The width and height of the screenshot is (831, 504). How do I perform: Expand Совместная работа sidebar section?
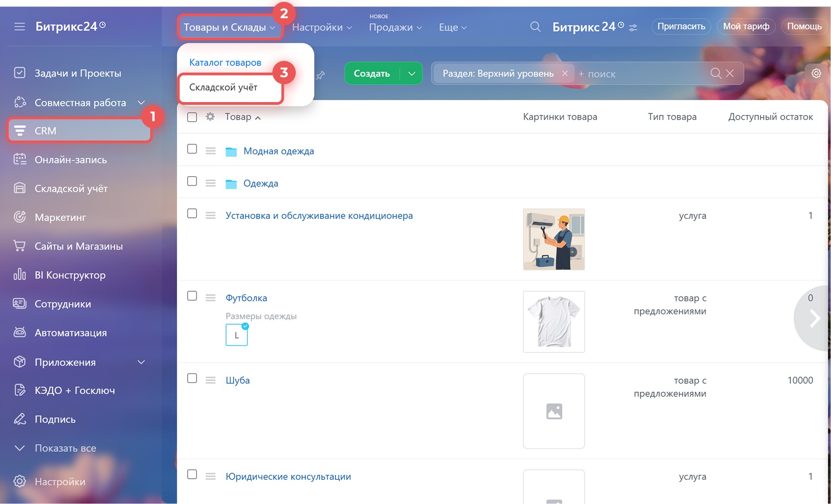point(141,103)
